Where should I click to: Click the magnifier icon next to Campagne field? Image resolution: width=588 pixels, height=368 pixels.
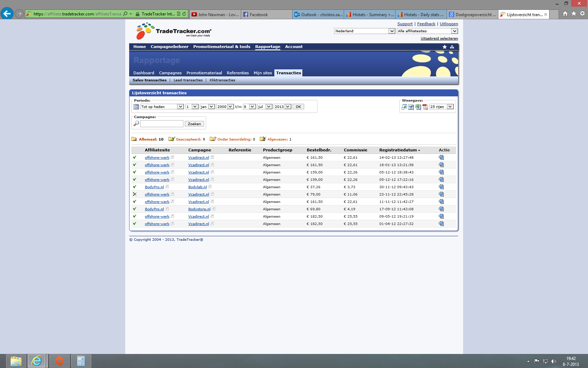coord(136,123)
